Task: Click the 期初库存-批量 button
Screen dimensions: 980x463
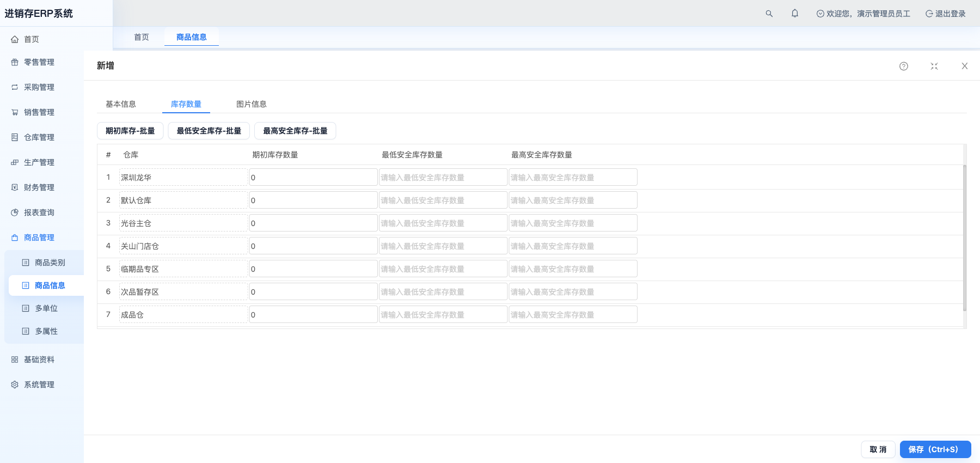Action: coord(130,131)
